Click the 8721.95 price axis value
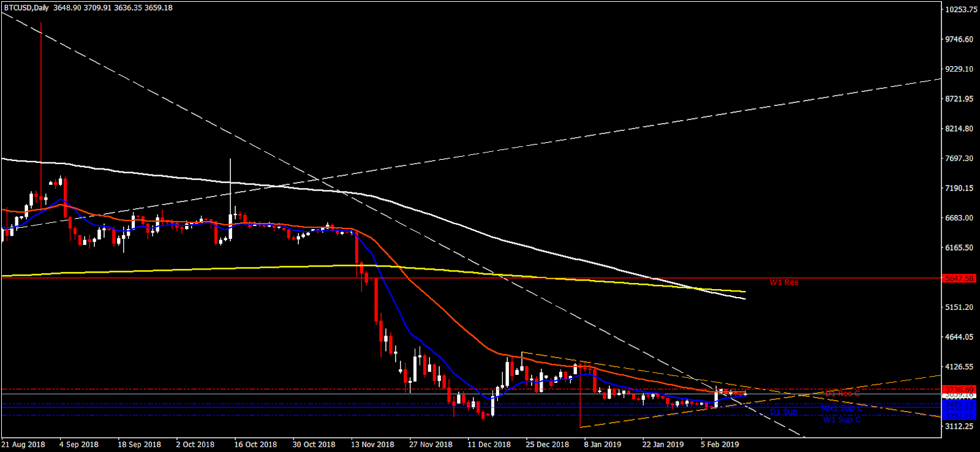This screenshot has height=452, width=980. pyautogui.click(x=959, y=99)
